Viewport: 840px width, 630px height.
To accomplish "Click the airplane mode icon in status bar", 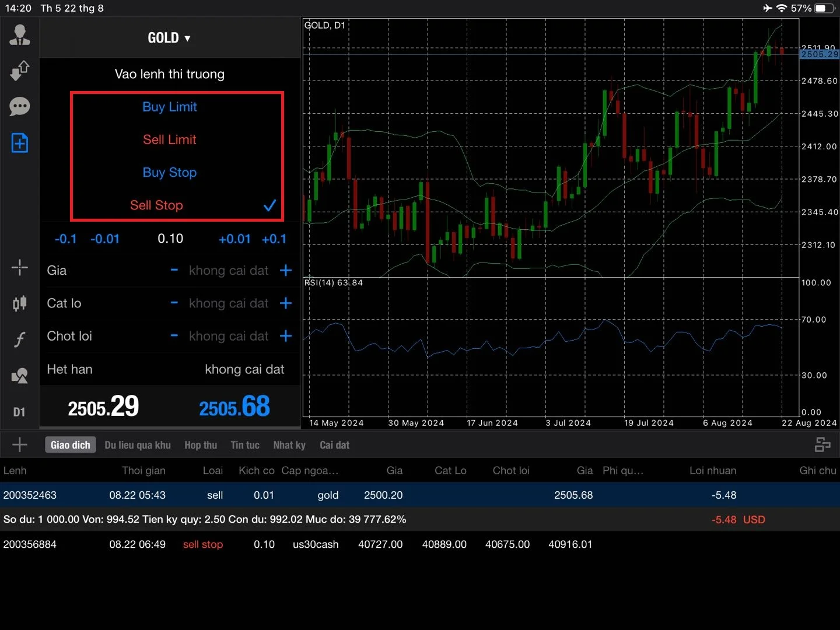I will (x=768, y=8).
